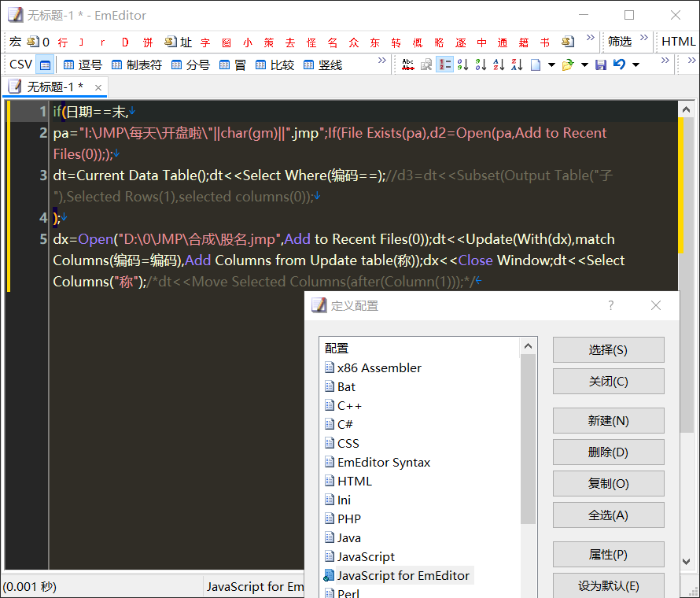Switch to 冒 colon-separated mode
Viewport: 700px width, 598px height.
[x=233, y=65]
